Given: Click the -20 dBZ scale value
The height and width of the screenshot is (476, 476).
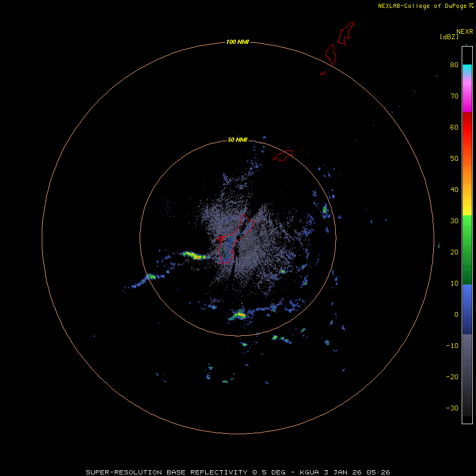Looking at the screenshot, I should pos(452,377).
